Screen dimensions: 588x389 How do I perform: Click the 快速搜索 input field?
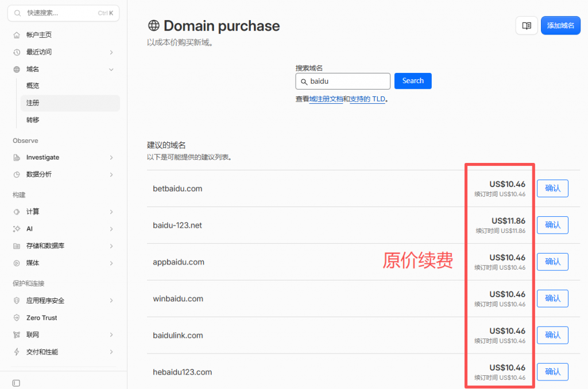tap(63, 13)
